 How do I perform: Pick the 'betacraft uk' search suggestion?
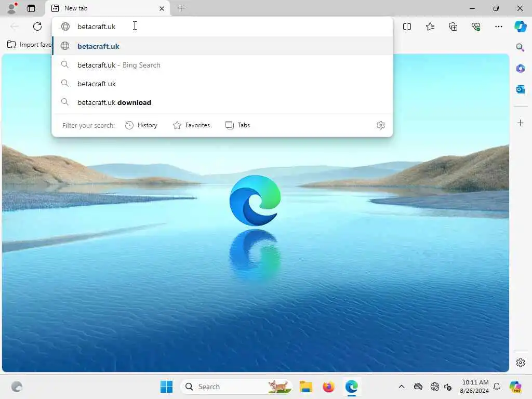222,84
